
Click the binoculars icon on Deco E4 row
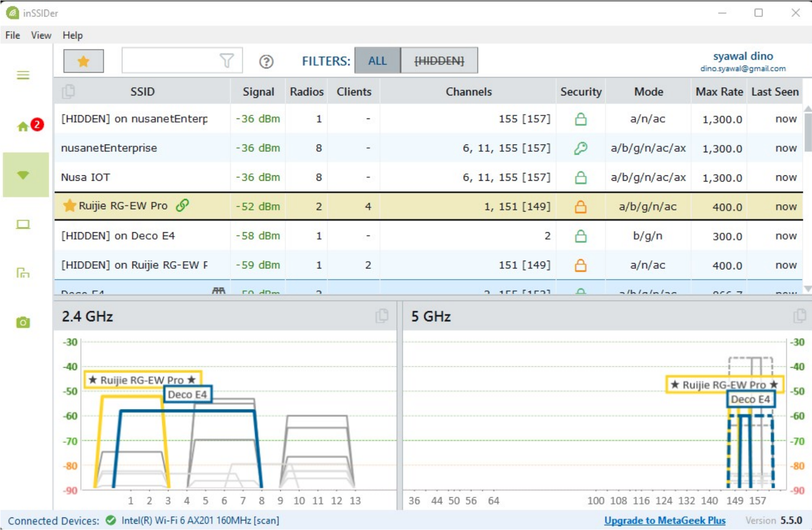[x=219, y=291]
